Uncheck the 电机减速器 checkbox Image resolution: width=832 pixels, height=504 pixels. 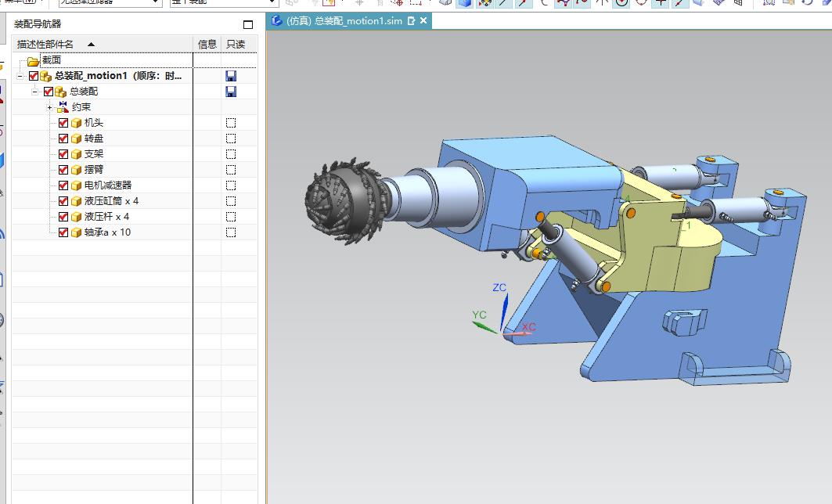(x=63, y=185)
